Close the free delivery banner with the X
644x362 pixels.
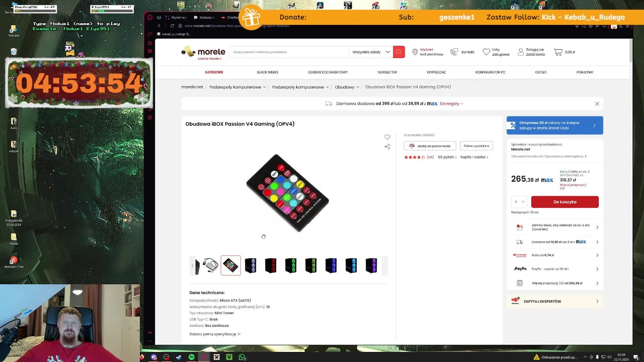point(597,104)
